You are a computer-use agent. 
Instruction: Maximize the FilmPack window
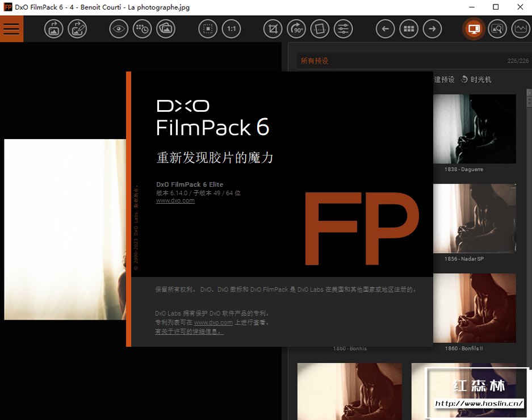[496, 7]
